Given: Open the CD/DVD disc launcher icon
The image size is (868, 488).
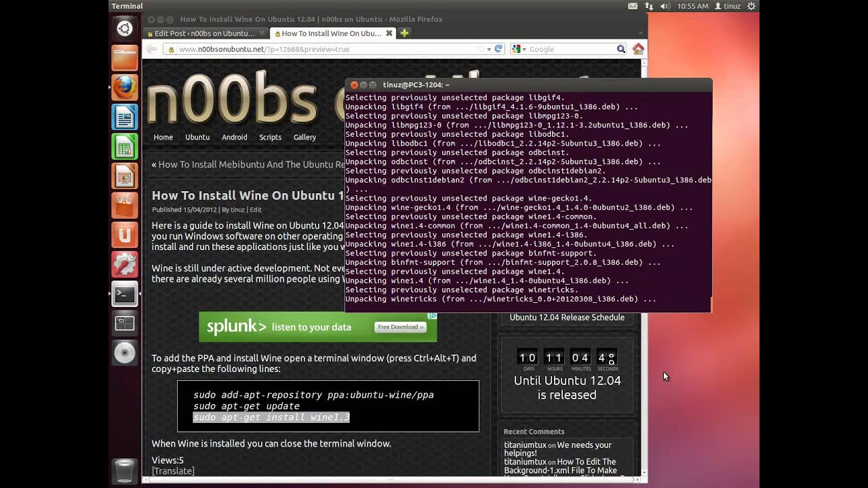Looking at the screenshot, I should (x=125, y=353).
